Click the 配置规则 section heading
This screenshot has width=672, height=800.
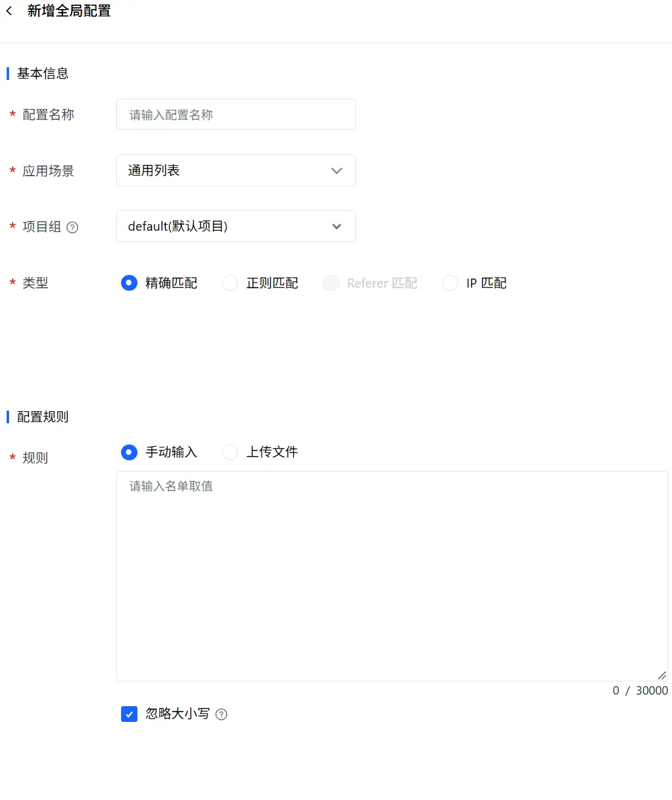tap(42, 417)
